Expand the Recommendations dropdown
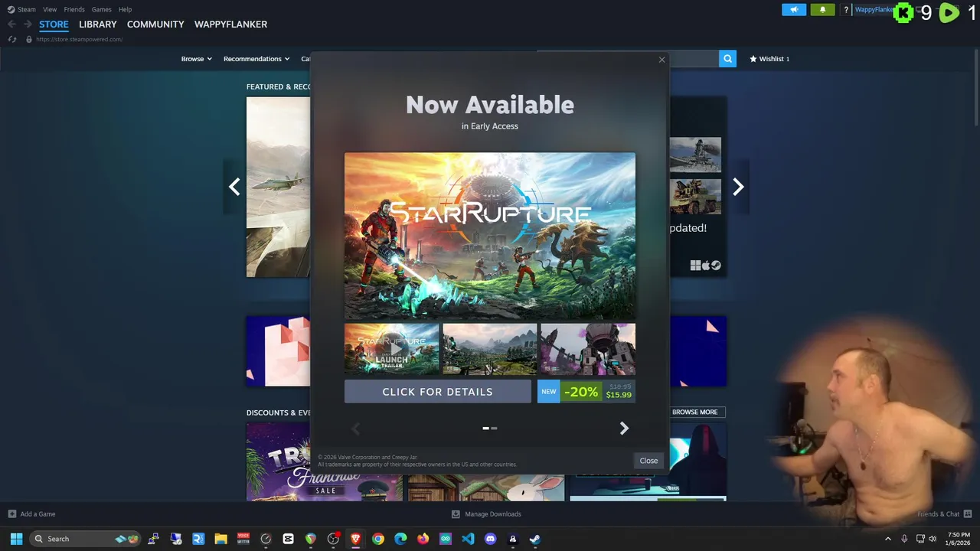The height and width of the screenshot is (551, 980). (256, 59)
